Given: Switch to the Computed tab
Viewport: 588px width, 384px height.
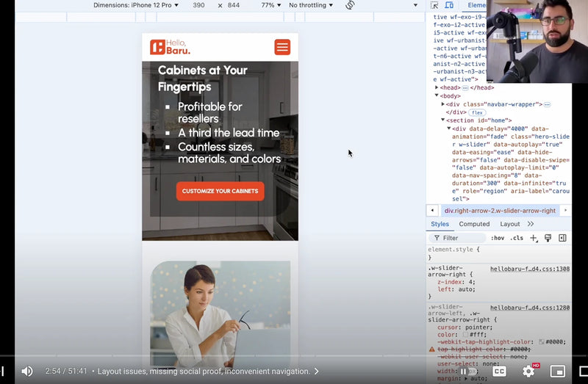Looking at the screenshot, I should [474, 224].
